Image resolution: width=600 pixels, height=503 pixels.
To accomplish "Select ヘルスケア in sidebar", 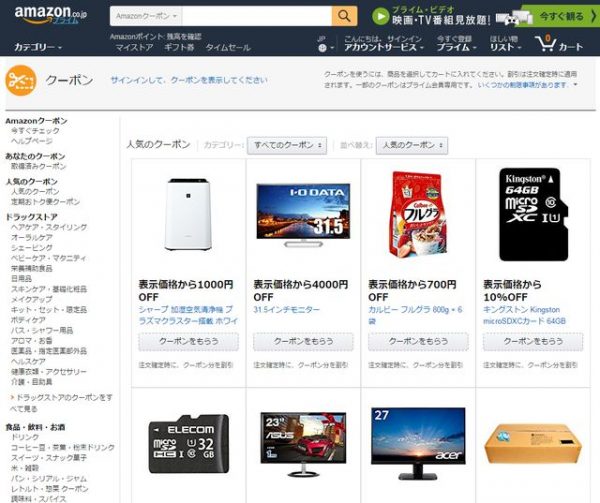I will pyautogui.click(x=28, y=361).
